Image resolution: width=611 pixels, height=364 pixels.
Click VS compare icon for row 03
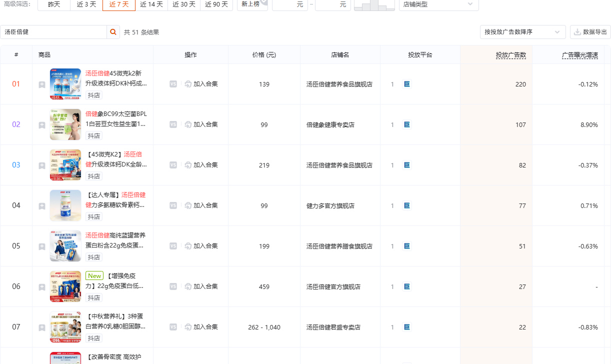[x=173, y=165]
